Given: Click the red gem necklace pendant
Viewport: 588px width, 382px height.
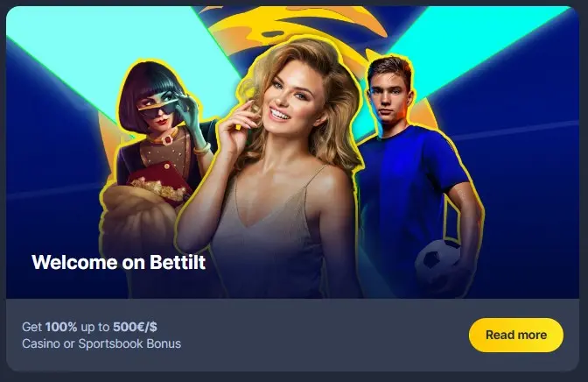Looking at the screenshot, I should pyautogui.click(x=167, y=139).
